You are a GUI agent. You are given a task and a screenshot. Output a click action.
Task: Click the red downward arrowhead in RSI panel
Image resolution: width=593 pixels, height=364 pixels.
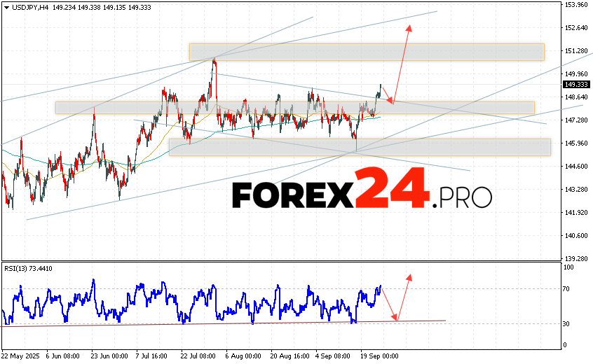point(395,318)
